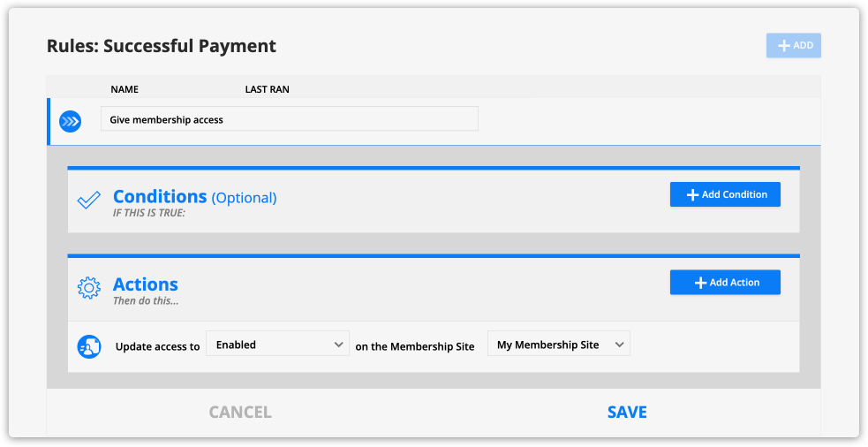Image resolution: width=868 pixels, height=447 pixels.
Task: Click the Actions gear icon
Action: pyautogui.click(x=88, y=288)
